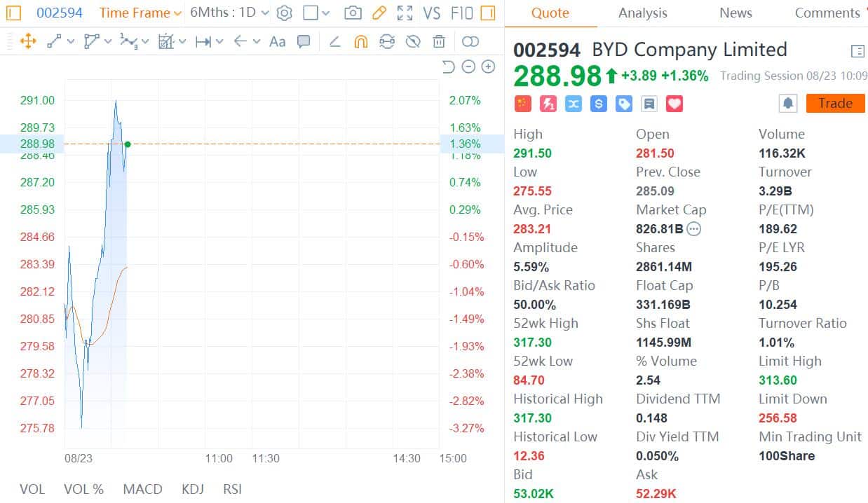Select the text annotation Aa tool
The width and height of the screenshot is (868, 503).
(278, 41)
